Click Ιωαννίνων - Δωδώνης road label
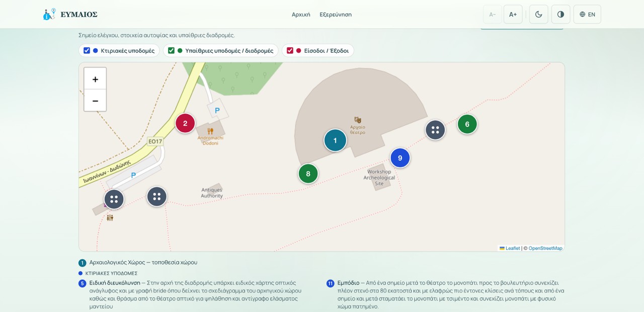Screen dimensions: 644x312 (x=107, y=171)
